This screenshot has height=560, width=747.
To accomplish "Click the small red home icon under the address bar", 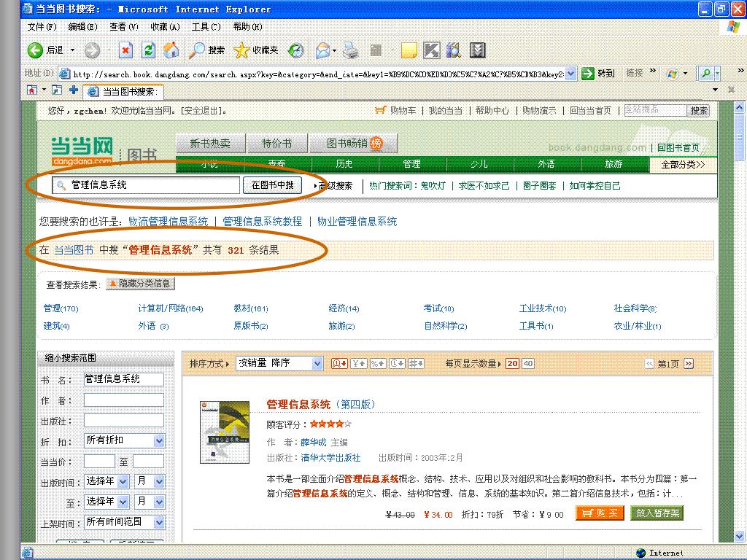I will pos(31,90).
